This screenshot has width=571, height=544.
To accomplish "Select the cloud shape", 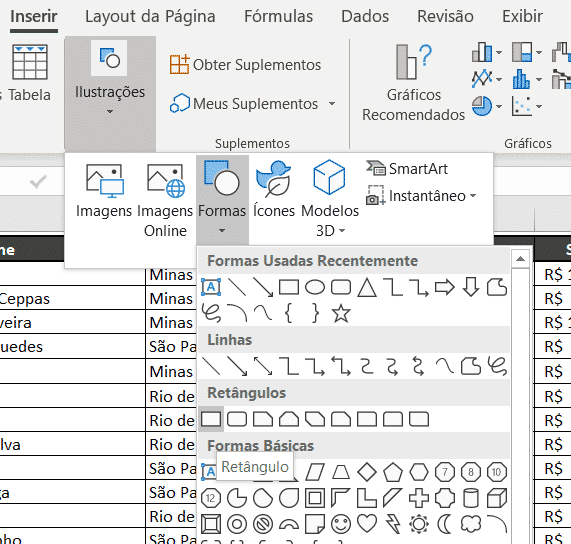I will tap(471, 524).
